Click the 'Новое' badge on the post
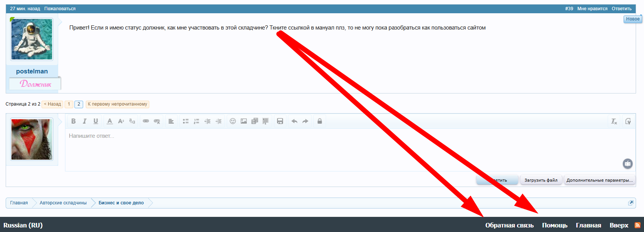 pos(633,19)
